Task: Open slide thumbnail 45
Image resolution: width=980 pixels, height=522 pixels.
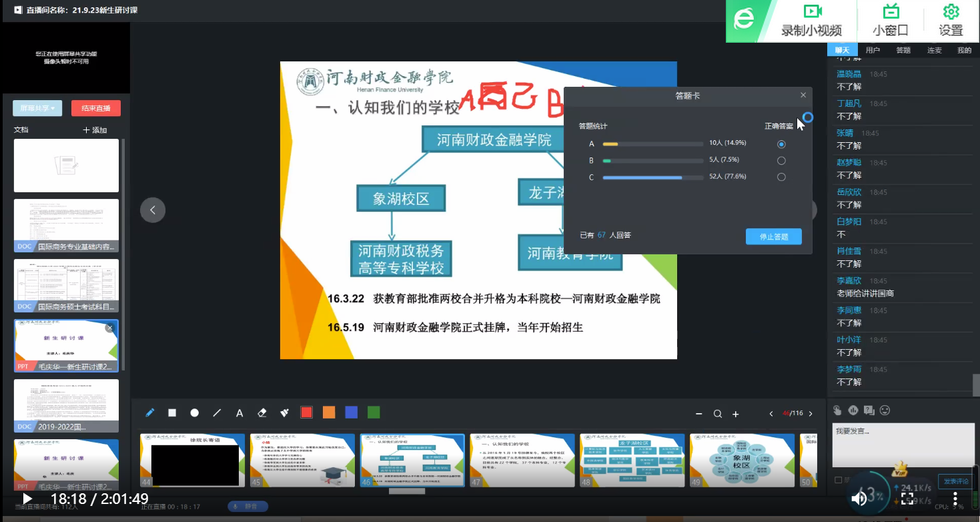Action: (302, 460)
